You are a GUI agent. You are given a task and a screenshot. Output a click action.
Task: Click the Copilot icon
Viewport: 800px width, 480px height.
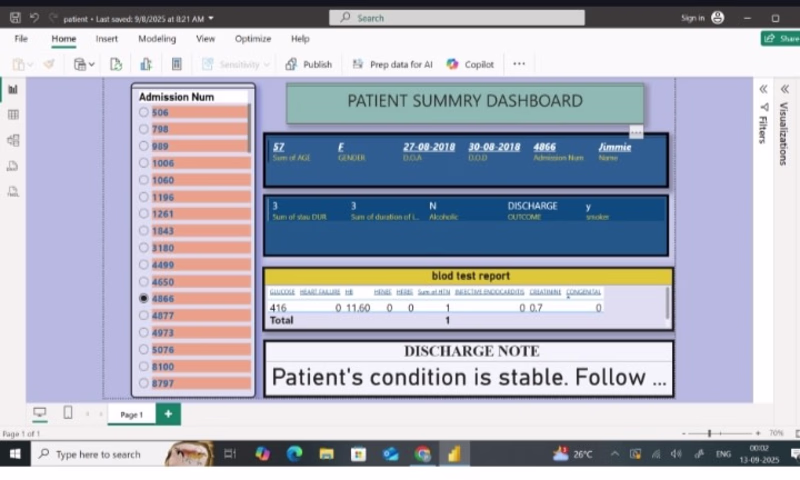coord(453,64)
